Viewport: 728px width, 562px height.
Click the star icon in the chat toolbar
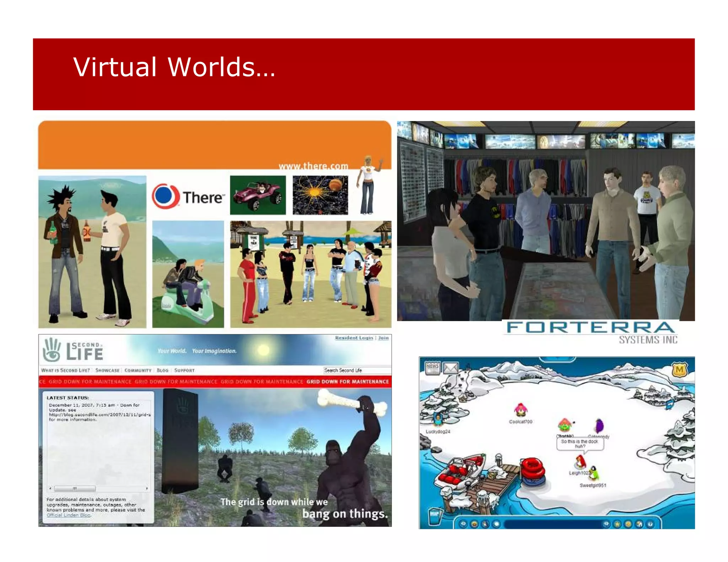tap(617, 524)
